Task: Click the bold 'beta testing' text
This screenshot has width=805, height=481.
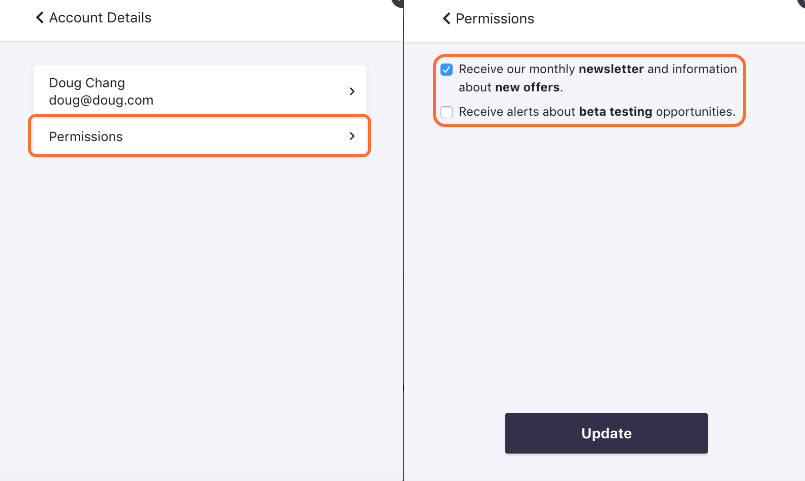Action: pyautogui.click(x=615, y=112)
